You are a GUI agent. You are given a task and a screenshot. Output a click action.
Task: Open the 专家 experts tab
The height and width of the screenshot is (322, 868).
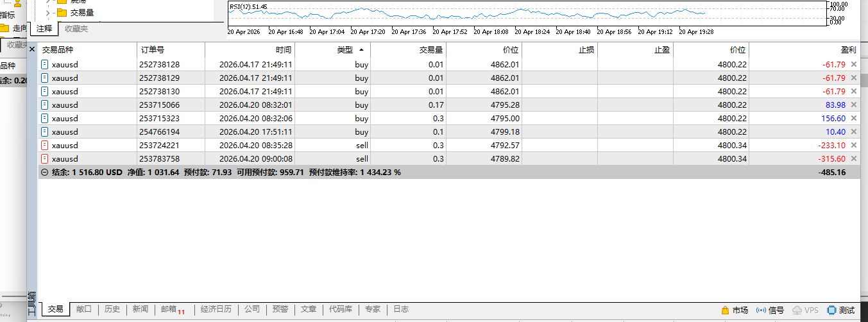click(x=373, y=309)
